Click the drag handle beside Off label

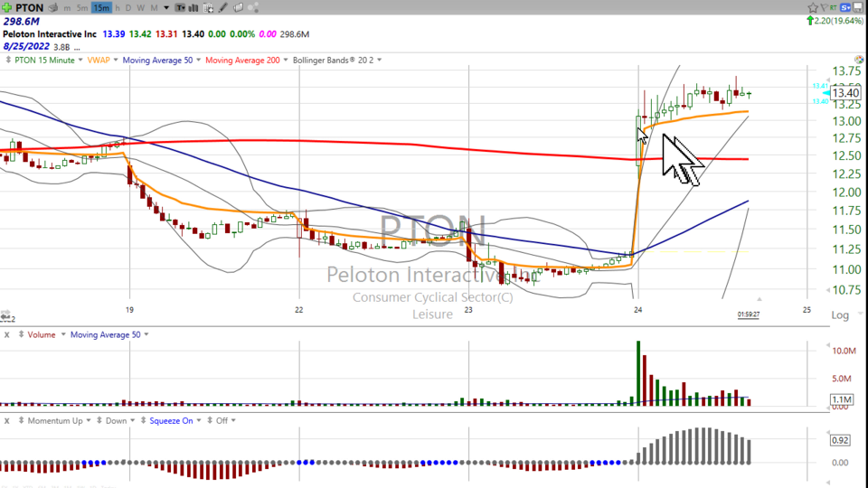coord(210,420)
